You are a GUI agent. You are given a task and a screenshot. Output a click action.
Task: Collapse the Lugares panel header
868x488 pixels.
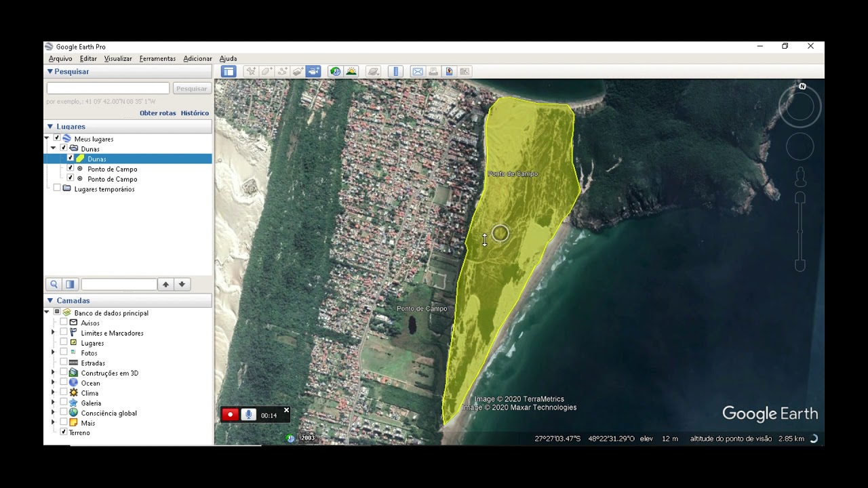coord(127,126)
